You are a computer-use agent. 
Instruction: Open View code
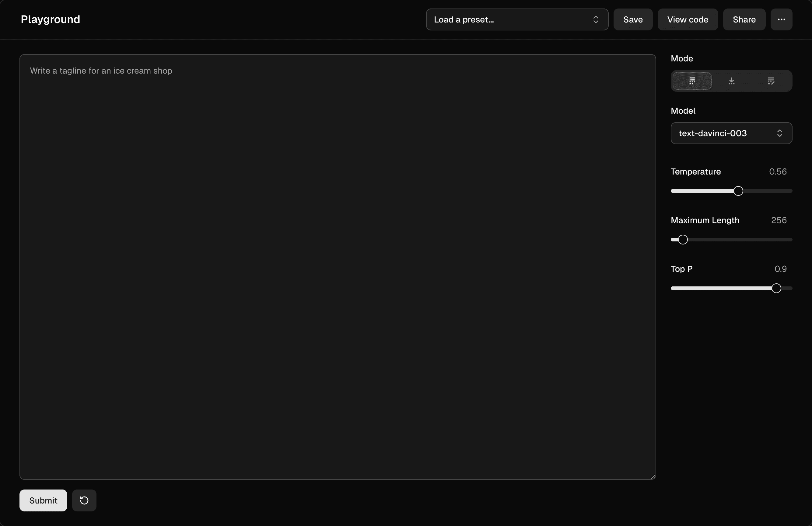point(688,19)
